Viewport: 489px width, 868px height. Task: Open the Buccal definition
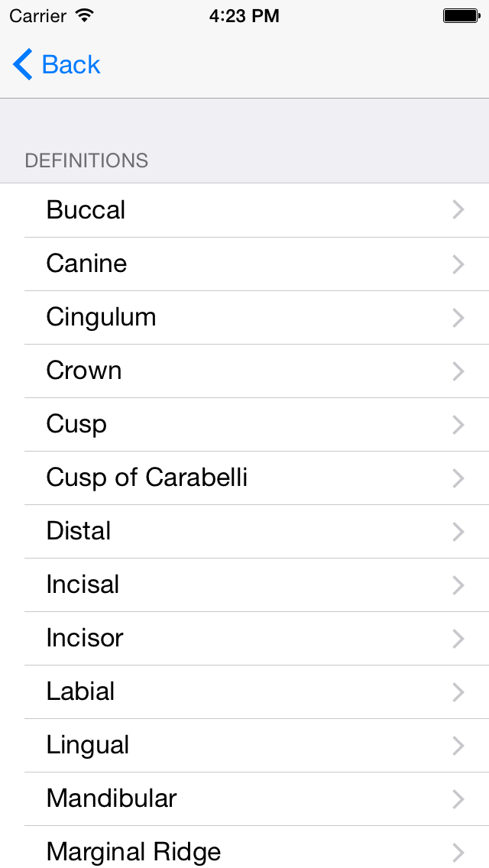(x=86, y=210)
